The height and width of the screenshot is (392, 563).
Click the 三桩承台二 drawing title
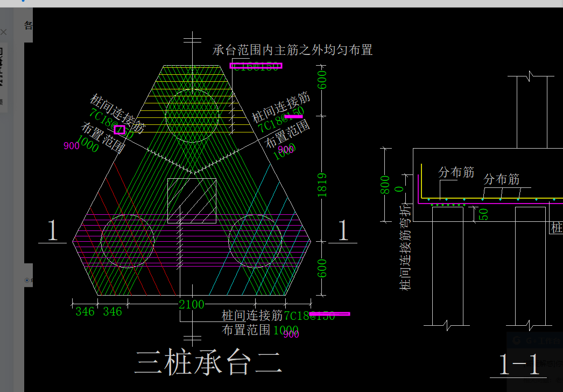208,363
